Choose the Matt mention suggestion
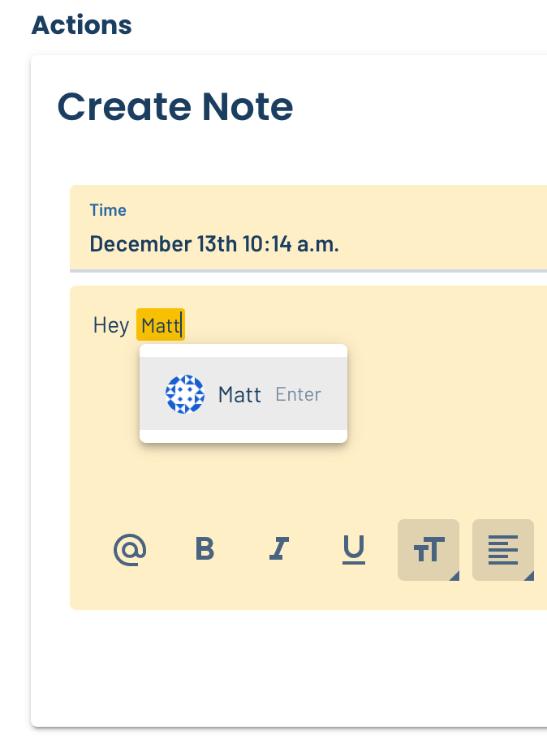This screenshot has width=547, height=756. [243, 393]
